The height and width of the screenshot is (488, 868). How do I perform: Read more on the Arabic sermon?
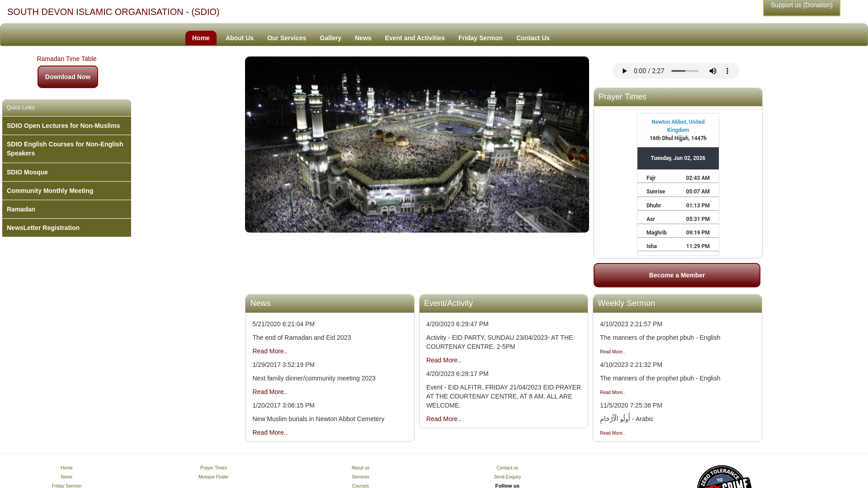tap(612, 433)
